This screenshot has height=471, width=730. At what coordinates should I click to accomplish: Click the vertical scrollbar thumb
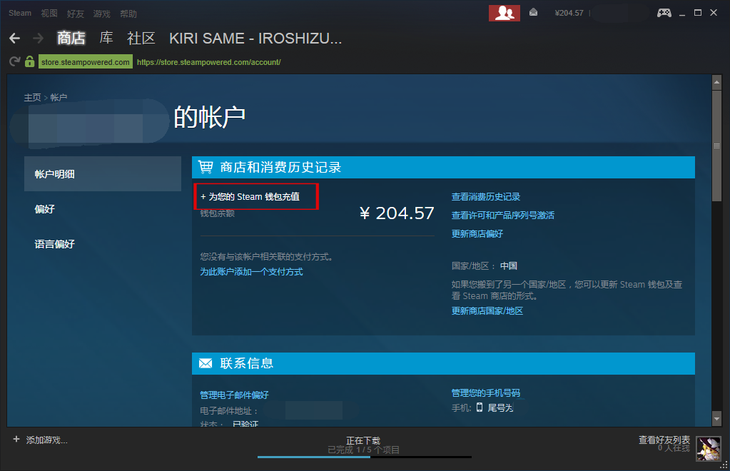pyautogui.click(x=716, y=146)
